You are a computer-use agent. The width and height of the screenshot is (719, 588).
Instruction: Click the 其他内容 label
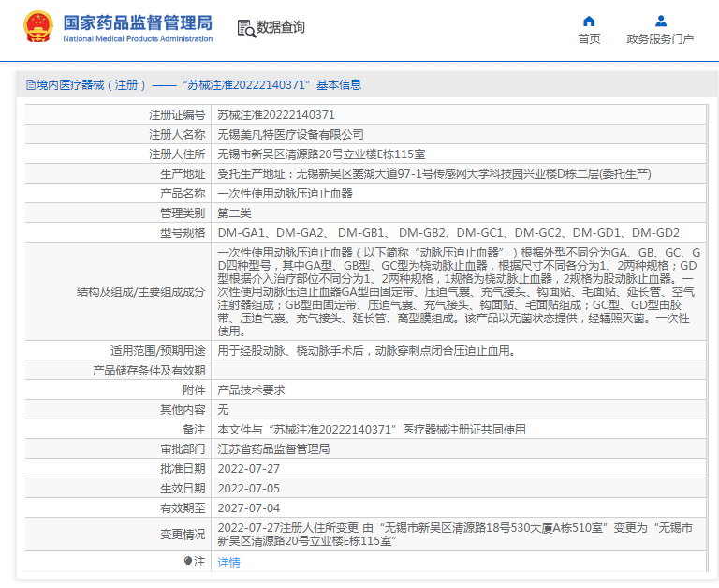coord(183,409)
